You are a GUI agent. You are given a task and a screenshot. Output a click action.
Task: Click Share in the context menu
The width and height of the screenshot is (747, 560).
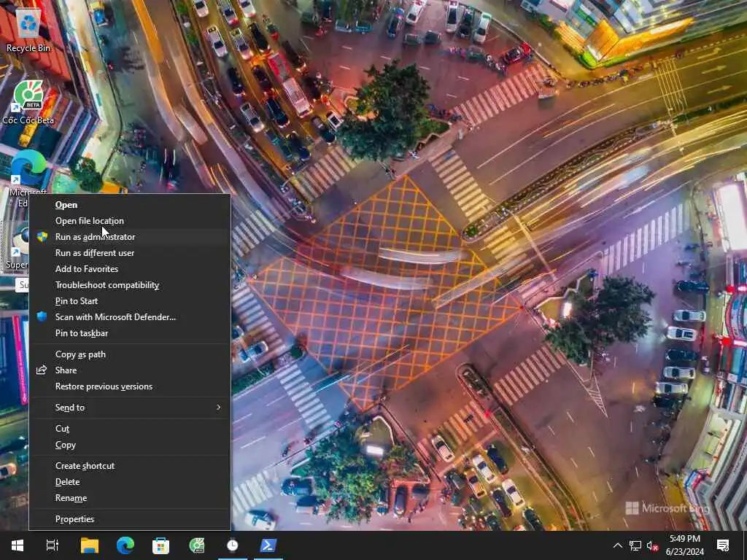130,370
